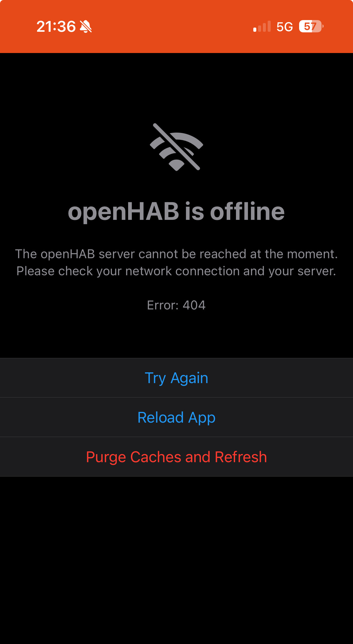Screen dimensions: 353x644
Task: Tap the 404 error code number
Action: 194,305
